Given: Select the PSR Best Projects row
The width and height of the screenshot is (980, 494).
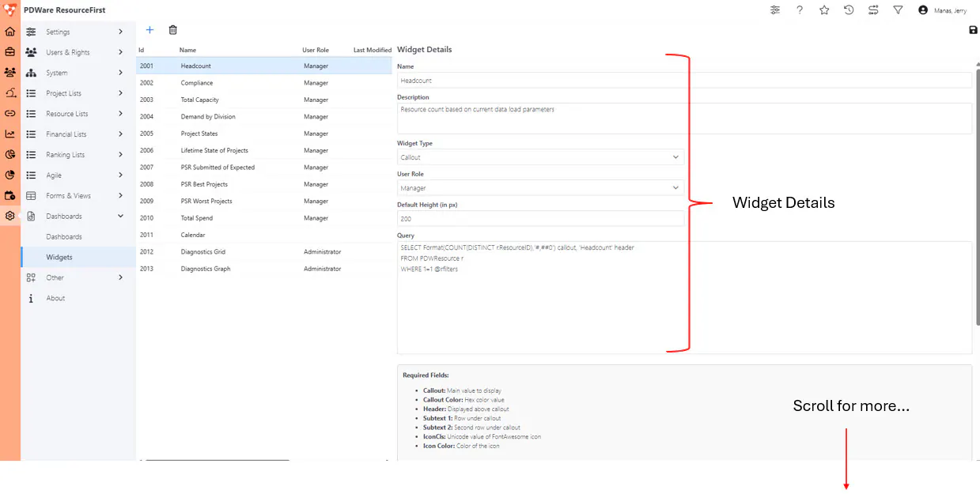Looking at the screenshot, I should coord(264,184).
